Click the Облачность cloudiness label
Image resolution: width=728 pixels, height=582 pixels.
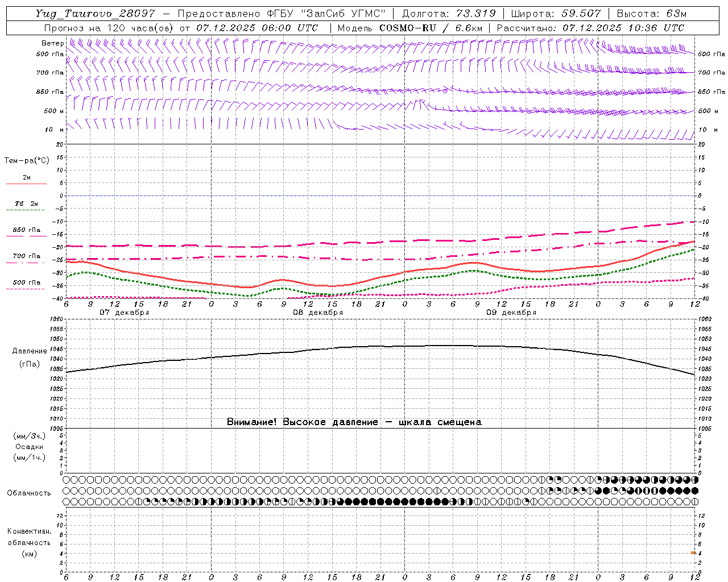[29, 493]
